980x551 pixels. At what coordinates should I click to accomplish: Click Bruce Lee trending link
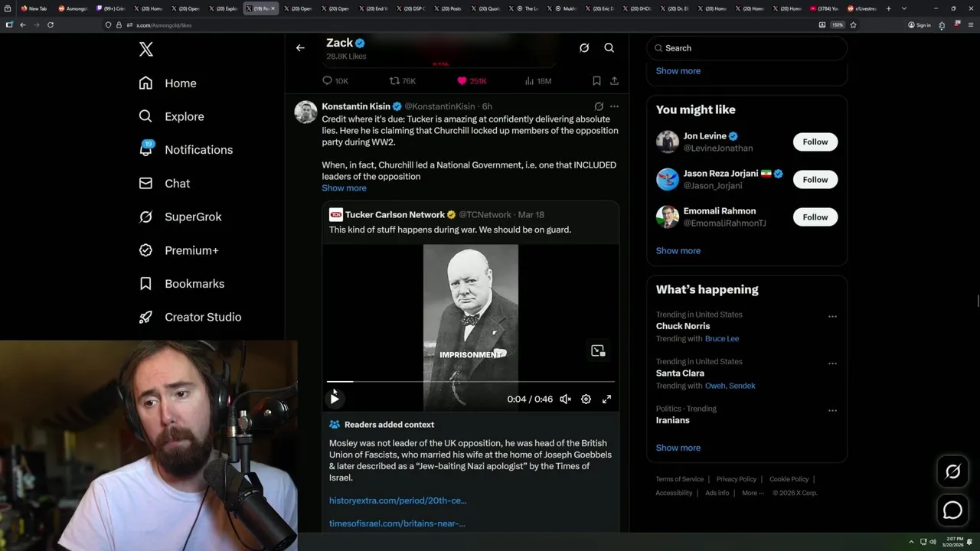pyautogui.click(x=722, y=339)
